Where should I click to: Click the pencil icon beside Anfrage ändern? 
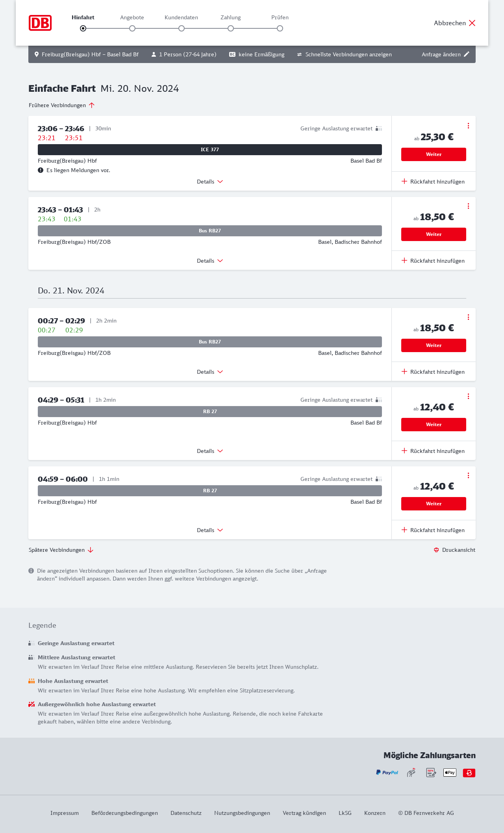tap(467, 54)
